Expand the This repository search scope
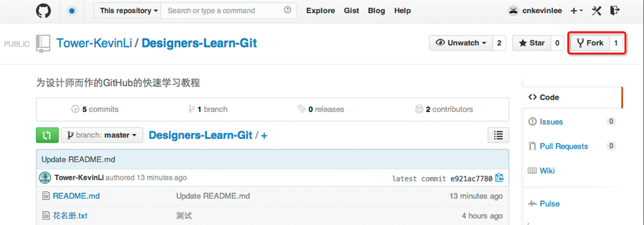644x225 pixels. [127, 11]
